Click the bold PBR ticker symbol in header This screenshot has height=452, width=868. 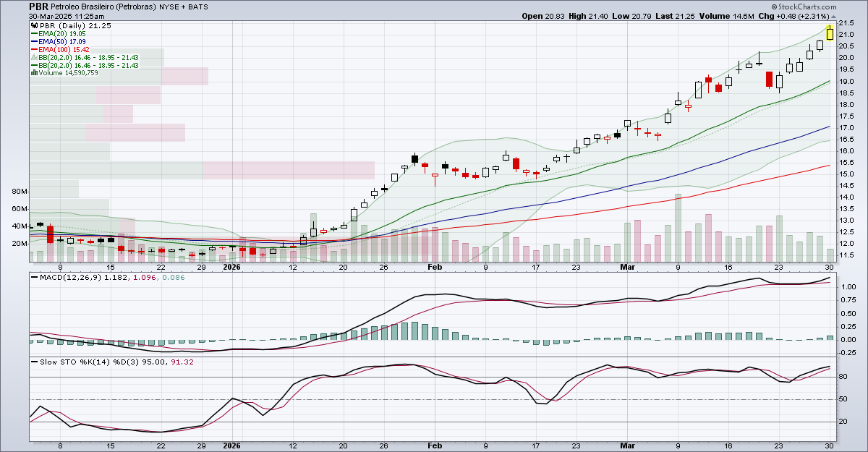pos(38,6)
